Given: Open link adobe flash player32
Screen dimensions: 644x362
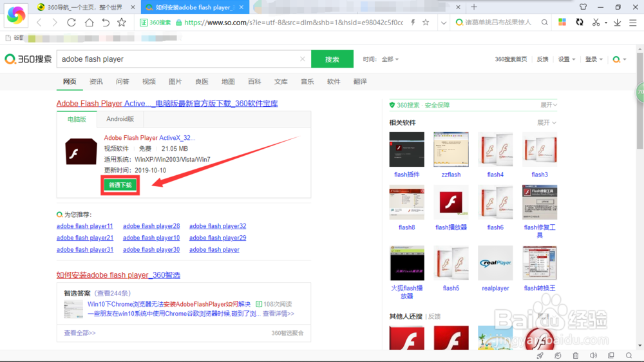Looking at the screenshot, I should coord(218,226).
